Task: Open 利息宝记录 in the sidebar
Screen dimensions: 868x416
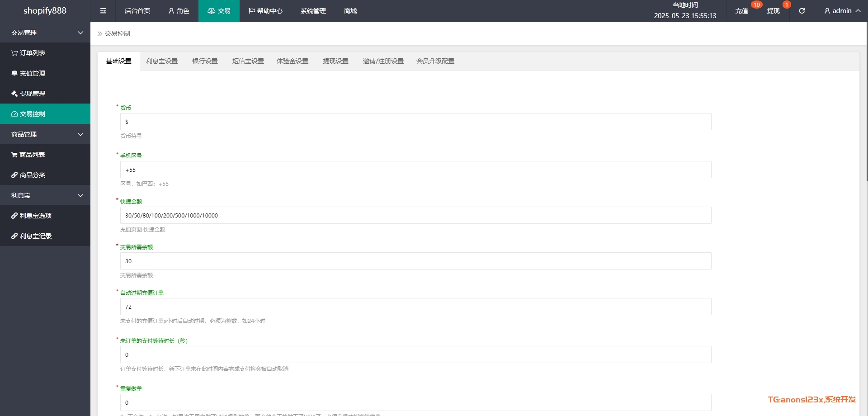Action: click(x=45, y=236)
